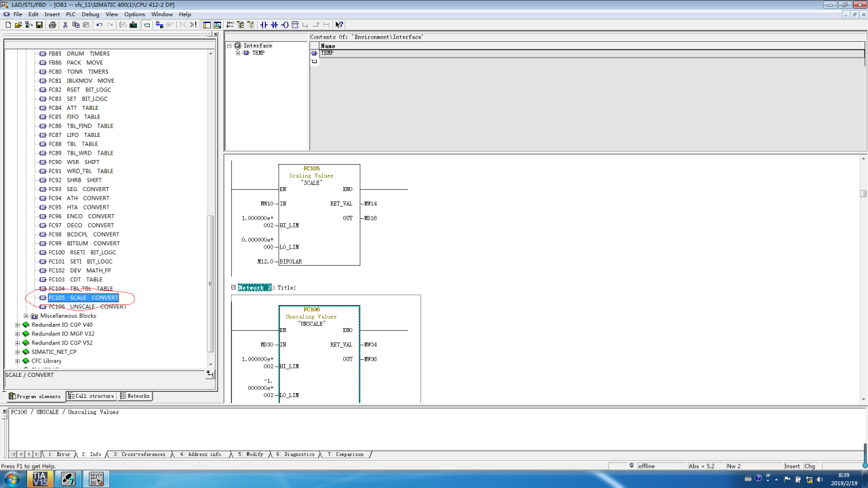868x488 pixels.
Task: Select FC102 DEV MATH_FP block
Action: pyautogui.click(x=79, y=270)
